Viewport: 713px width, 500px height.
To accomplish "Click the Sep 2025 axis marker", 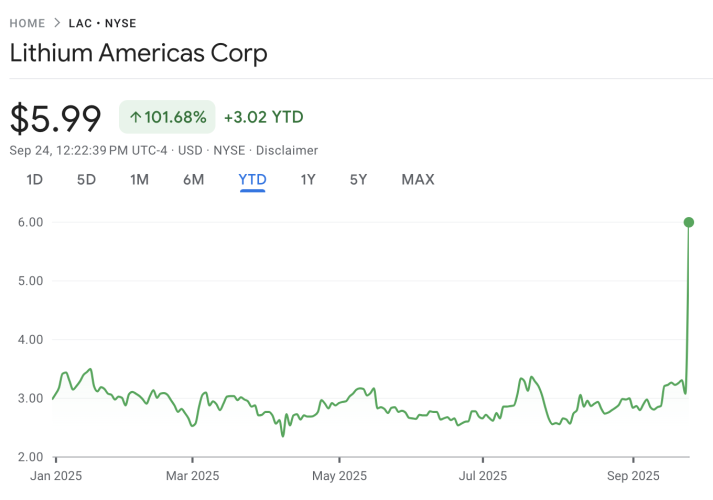I will (633, 475).
